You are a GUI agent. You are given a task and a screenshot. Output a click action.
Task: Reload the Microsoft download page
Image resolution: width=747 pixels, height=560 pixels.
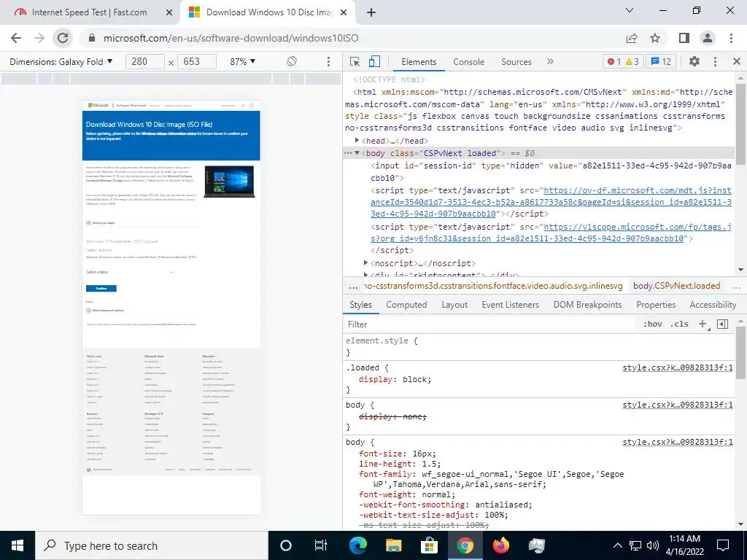[x=63, y=38]
